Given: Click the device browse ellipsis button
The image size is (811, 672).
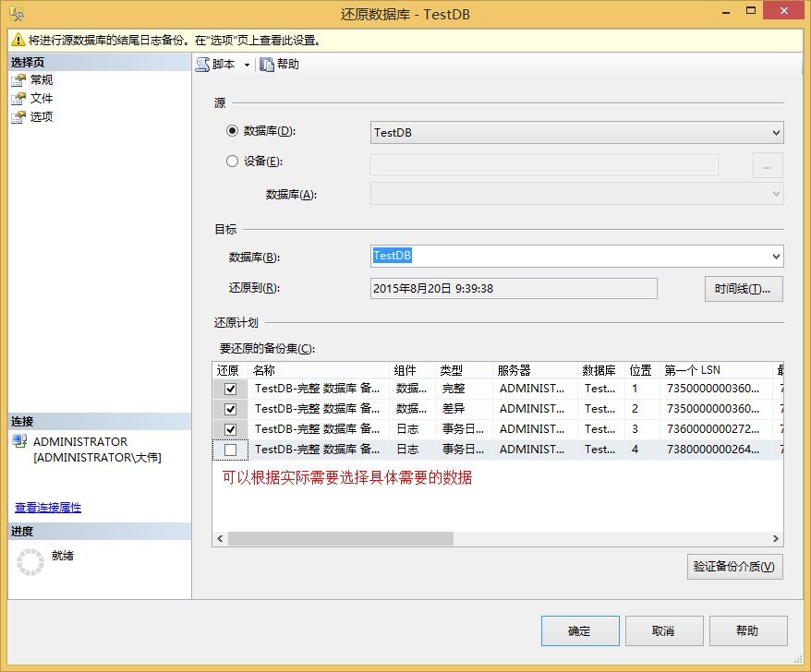Looking at the screenshot, I should tap(768, 165).
